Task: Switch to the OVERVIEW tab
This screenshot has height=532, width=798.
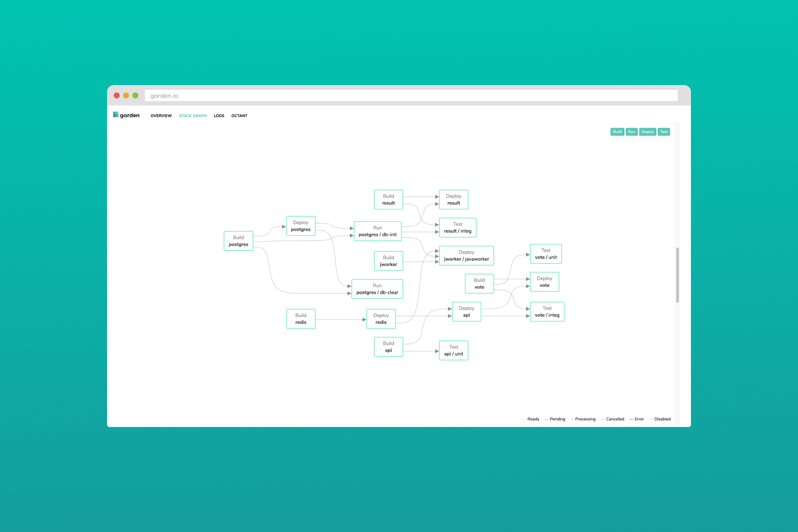Action: [x=161, y=116]
